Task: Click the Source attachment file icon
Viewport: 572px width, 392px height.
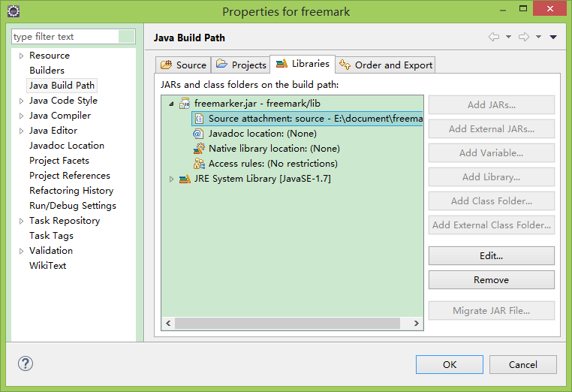Action: [x=199, y=119]
